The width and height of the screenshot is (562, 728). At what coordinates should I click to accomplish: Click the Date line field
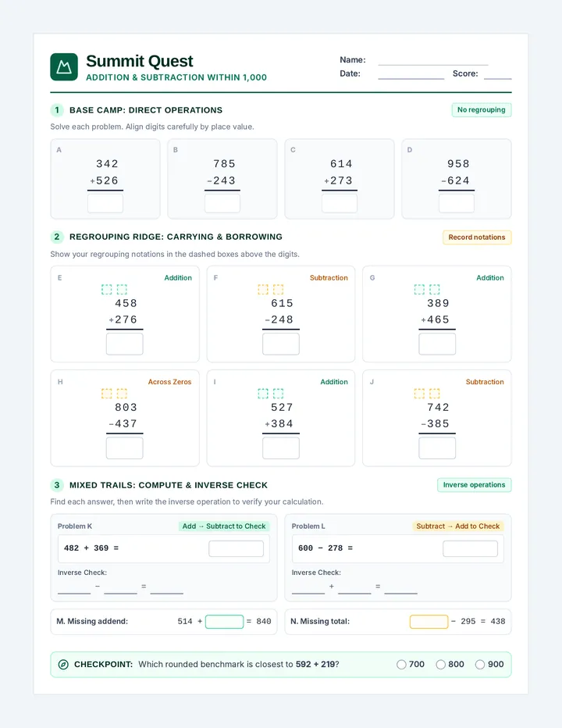pyautogui.click(x=411, y=74)
